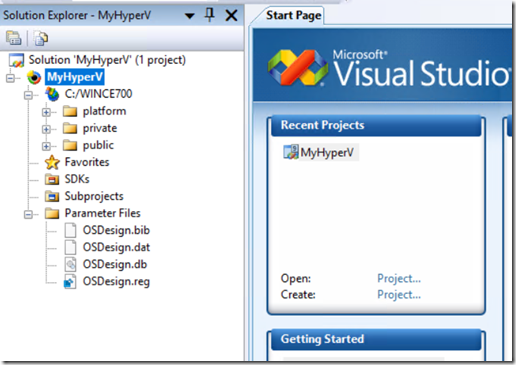Select Solution 'MyHyperV' (1 project) node

[107, 60]
